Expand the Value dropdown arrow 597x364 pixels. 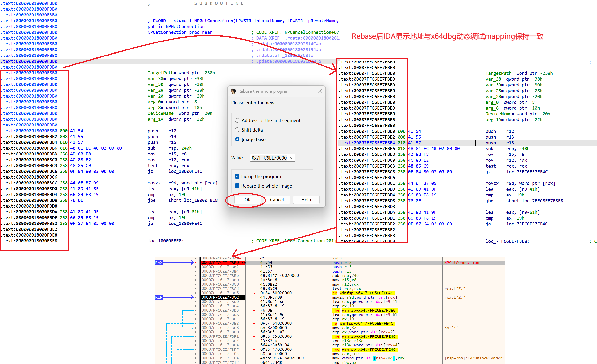tap(292, 158)
